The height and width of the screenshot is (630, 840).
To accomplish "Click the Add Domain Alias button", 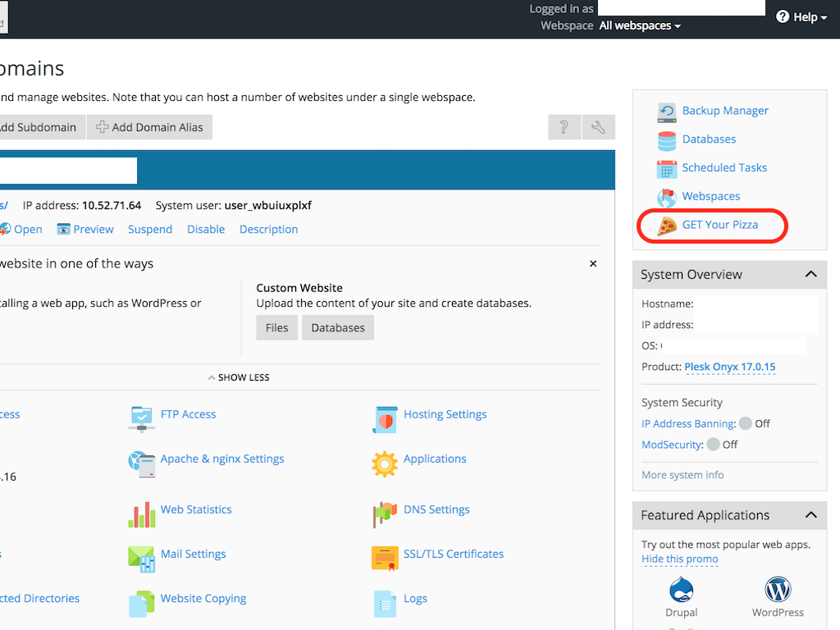I will point(149,127).
